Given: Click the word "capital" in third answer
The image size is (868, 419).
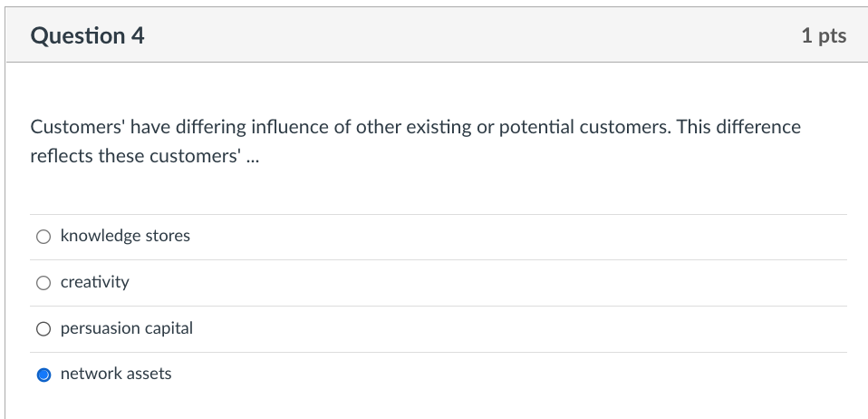Looking at the screenshot, I should click(x=171, y=328).
